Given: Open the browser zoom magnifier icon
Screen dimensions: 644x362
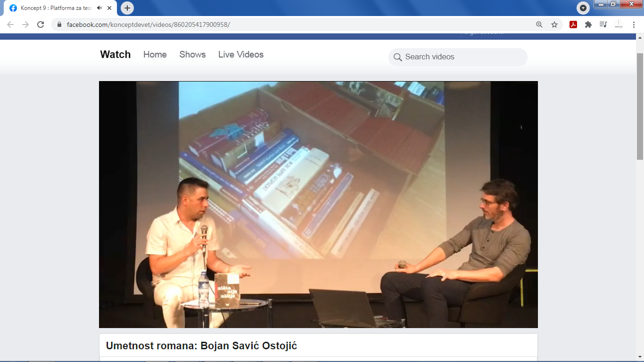Looking at the screenshot, I should tap(539, 25).
